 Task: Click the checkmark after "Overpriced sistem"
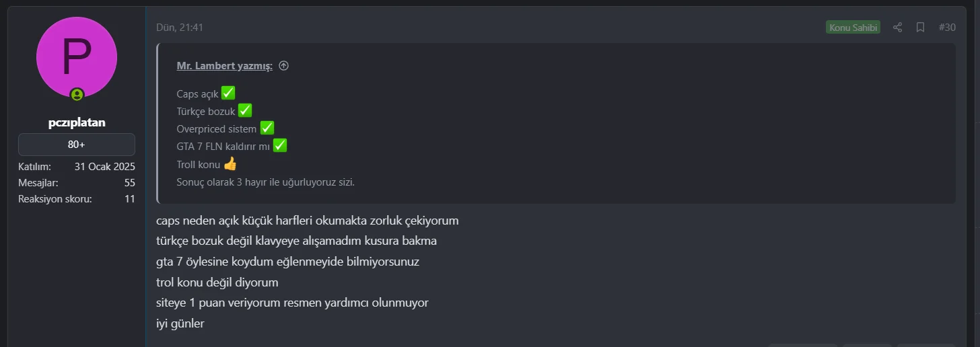click(x=267, y=128)
